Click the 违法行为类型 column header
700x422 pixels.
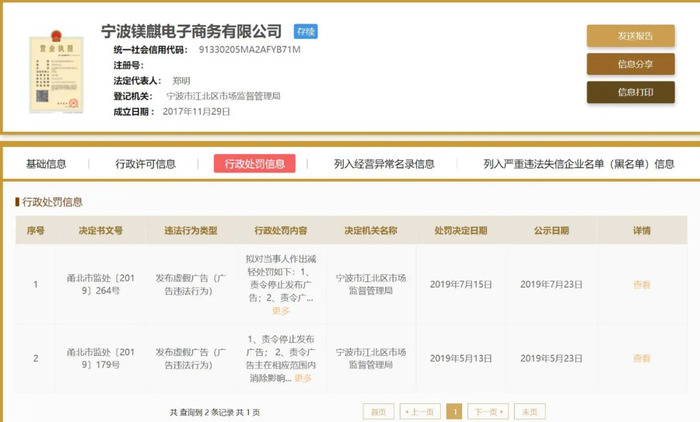coord(191,230)
